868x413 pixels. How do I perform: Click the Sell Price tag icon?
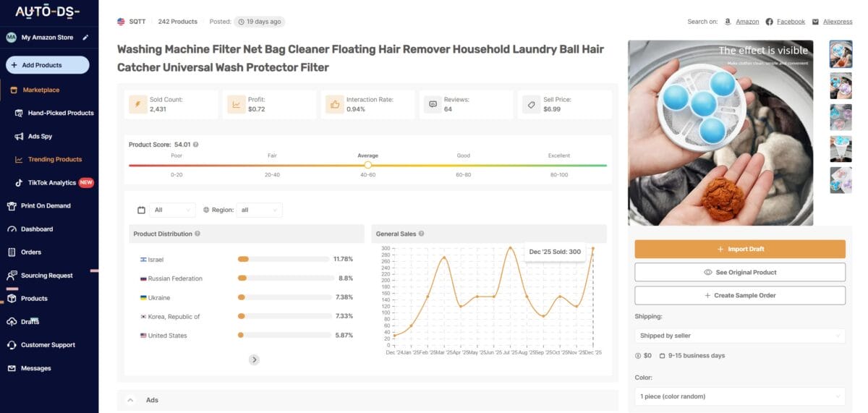tap(531, 104)
